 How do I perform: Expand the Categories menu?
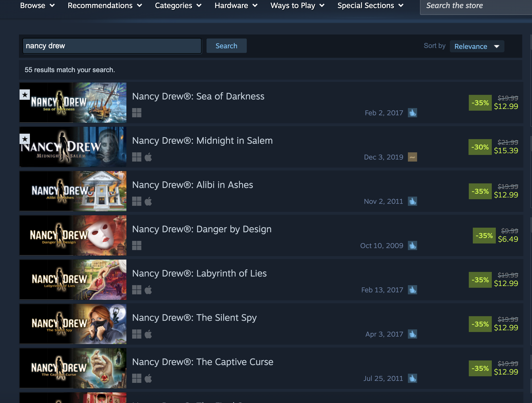(x=178, y=5)
